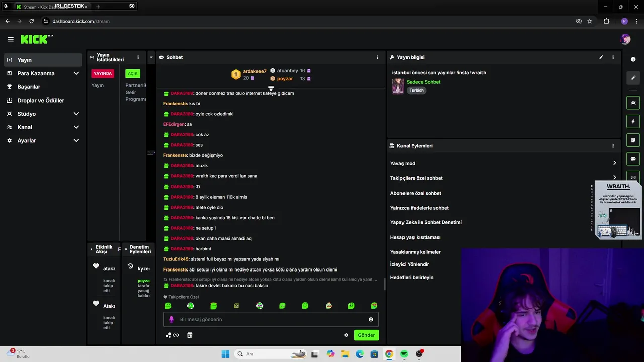Open Başarılar in the sidebar
Screen dimensions: 644x362
click(x=43, y=87)
